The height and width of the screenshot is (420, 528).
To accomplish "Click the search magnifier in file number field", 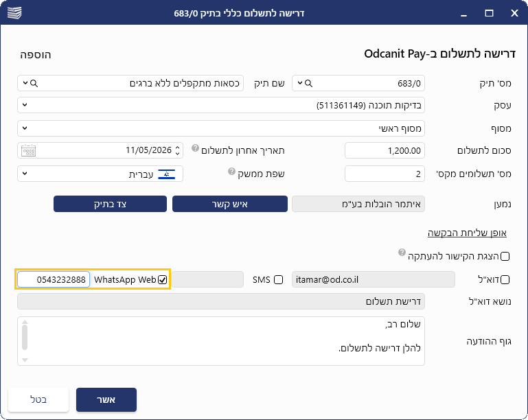I will pos(309,83).
